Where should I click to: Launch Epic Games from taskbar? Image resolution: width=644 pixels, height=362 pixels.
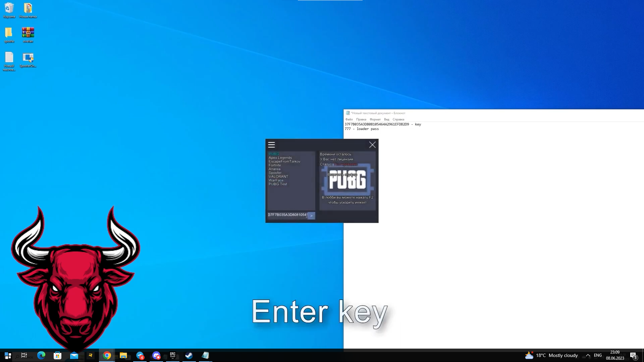click(173, 355)
